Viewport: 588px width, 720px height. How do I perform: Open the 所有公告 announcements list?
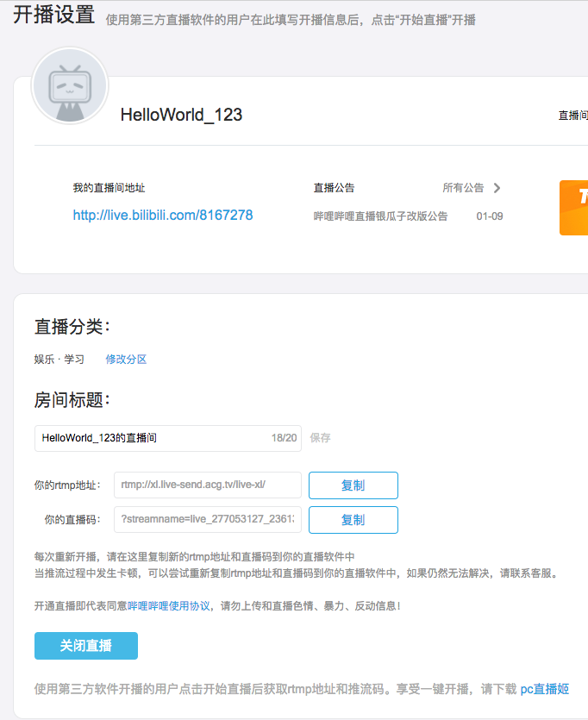463,188
